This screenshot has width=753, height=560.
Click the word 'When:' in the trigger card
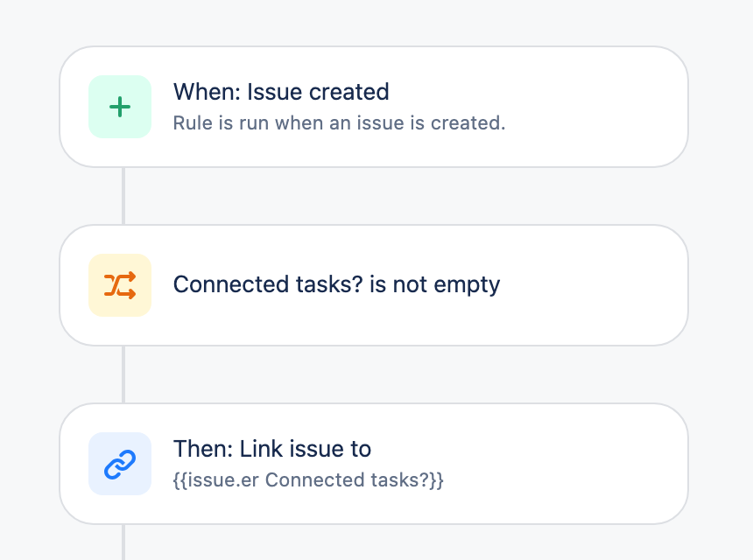point(207,92)
